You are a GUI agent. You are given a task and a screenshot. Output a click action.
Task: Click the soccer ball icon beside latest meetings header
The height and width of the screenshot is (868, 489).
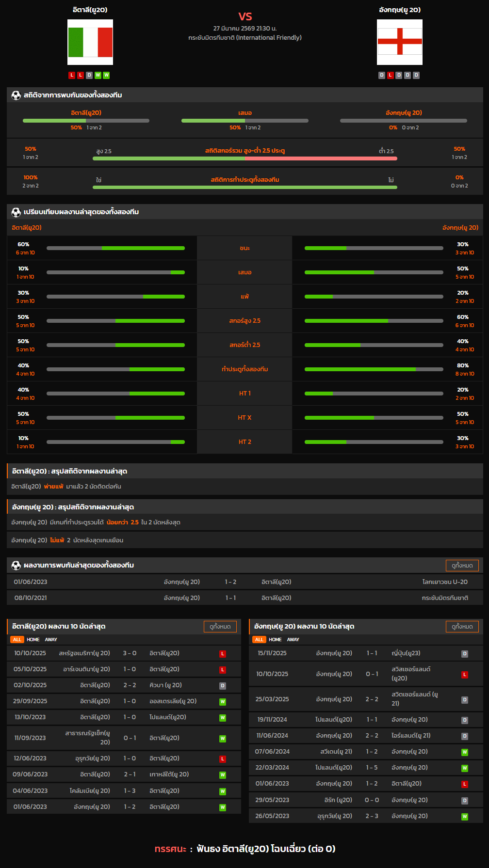16,566
